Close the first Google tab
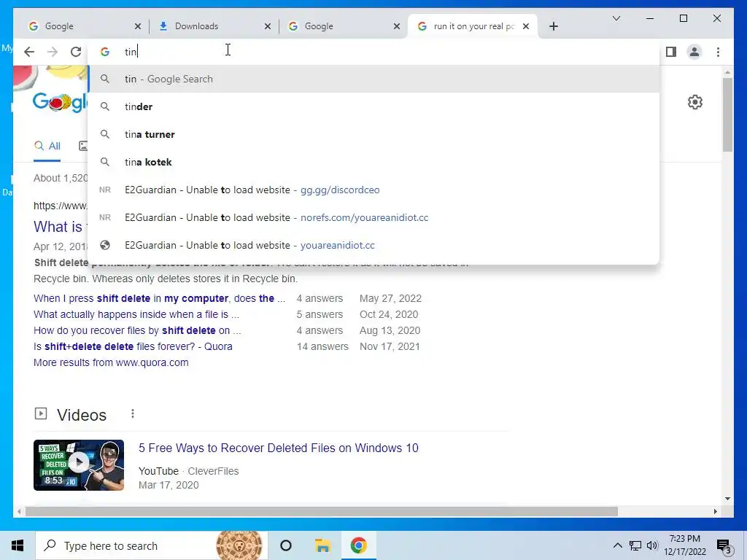 click(x=138, y=26)
